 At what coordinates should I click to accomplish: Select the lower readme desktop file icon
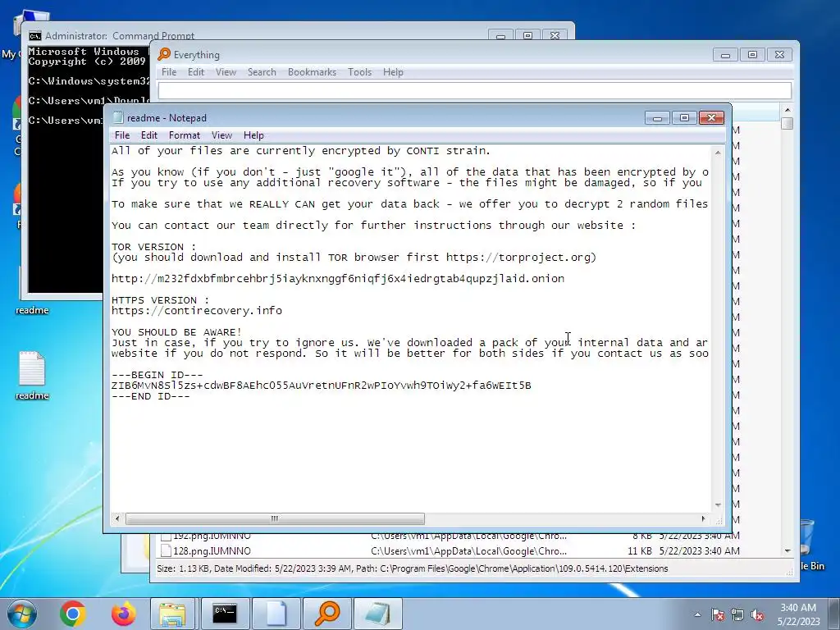(32, 376)
